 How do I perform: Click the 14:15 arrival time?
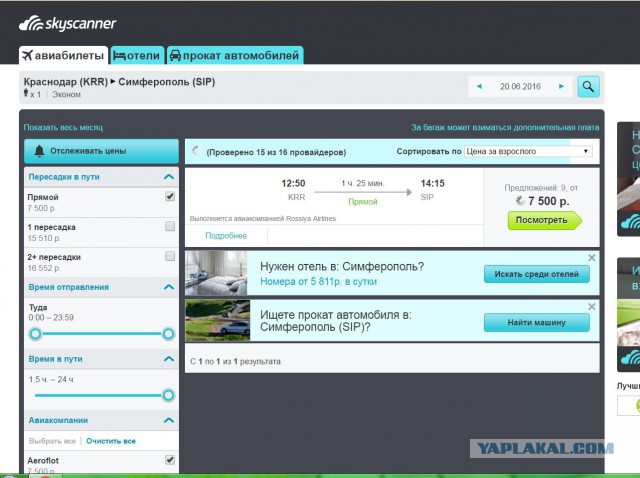(433, 183)
